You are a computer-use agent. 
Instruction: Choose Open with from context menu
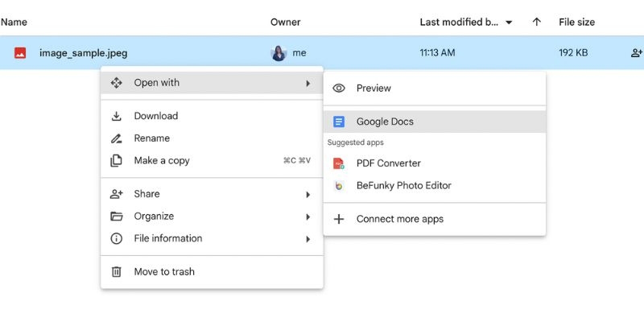(212, 83)
